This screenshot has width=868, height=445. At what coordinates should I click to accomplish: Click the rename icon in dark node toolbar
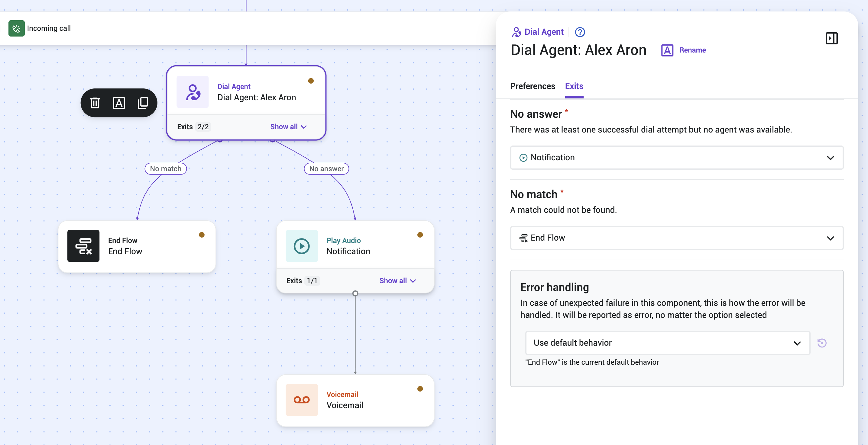119,103
